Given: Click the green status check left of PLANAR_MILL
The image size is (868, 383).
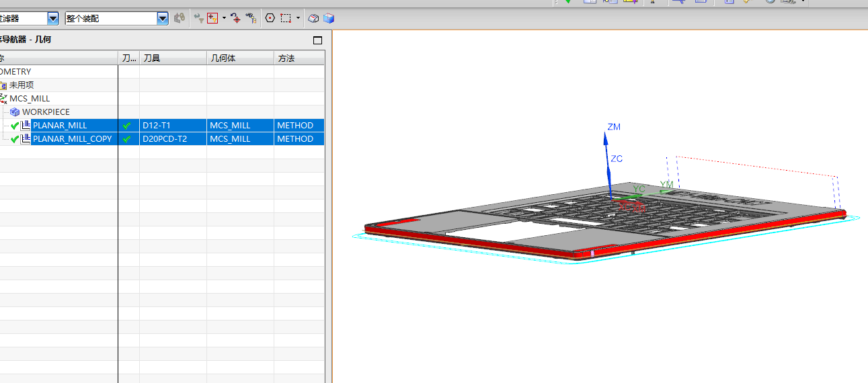Looking at the screenshot, I should [x=15, y=126].
